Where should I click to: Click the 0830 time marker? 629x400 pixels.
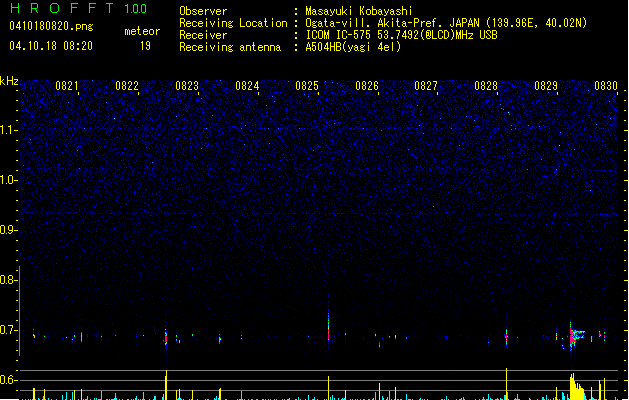pos(606,86)
